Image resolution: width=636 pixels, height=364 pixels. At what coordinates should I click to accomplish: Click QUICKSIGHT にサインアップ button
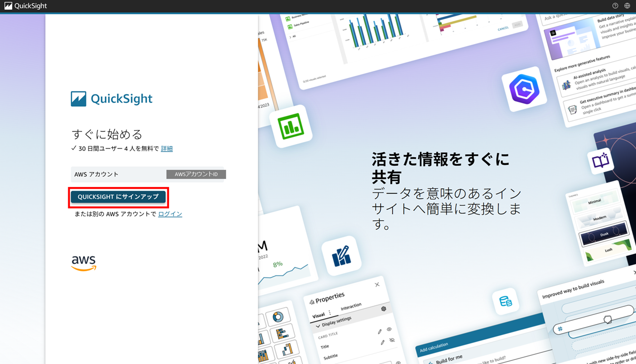coord(118,197)
